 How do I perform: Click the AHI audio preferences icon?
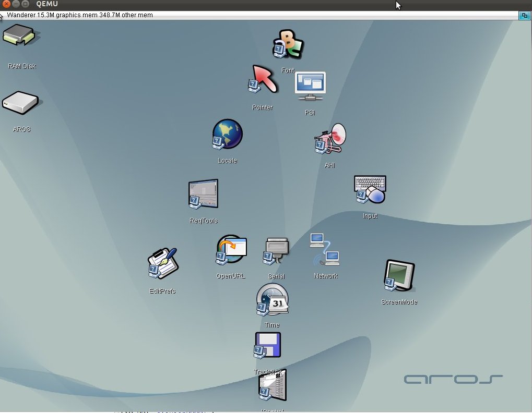(330, 140)
